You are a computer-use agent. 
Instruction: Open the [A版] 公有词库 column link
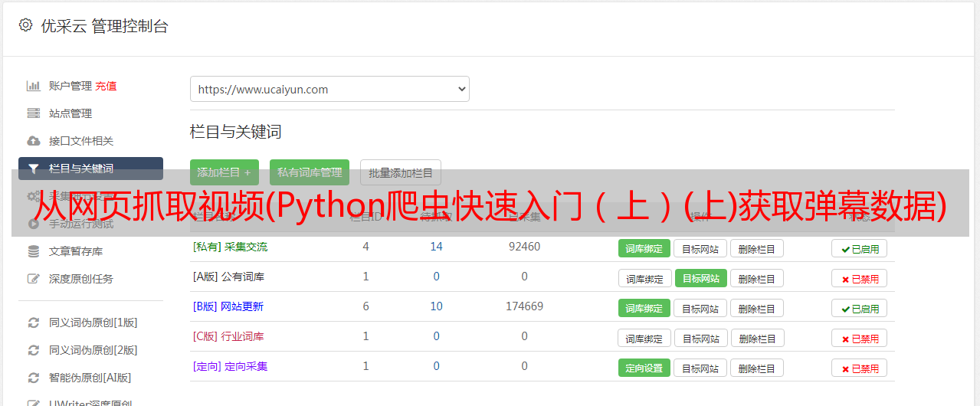click(229, 277)
